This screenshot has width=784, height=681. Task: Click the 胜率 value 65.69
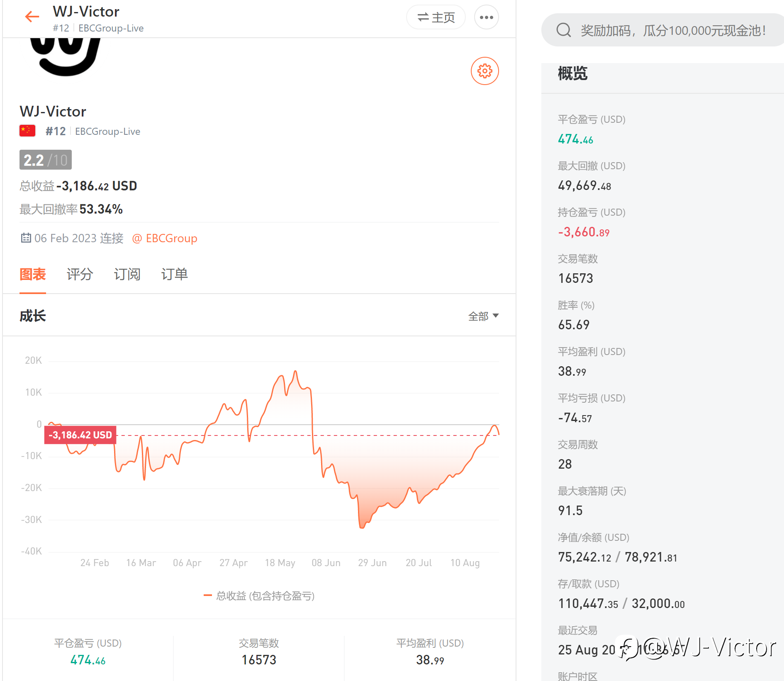coord(574,325)
